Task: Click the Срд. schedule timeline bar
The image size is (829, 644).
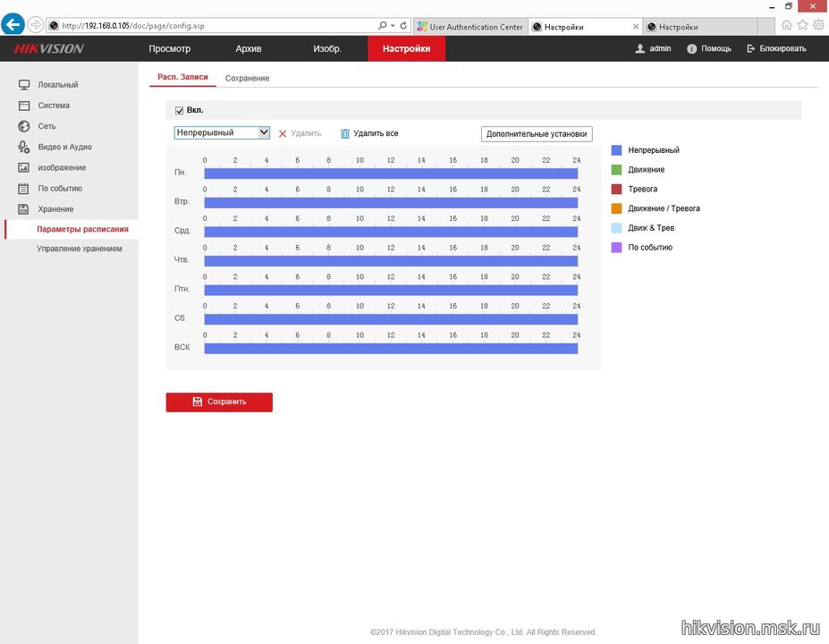Action: point(391,232)
